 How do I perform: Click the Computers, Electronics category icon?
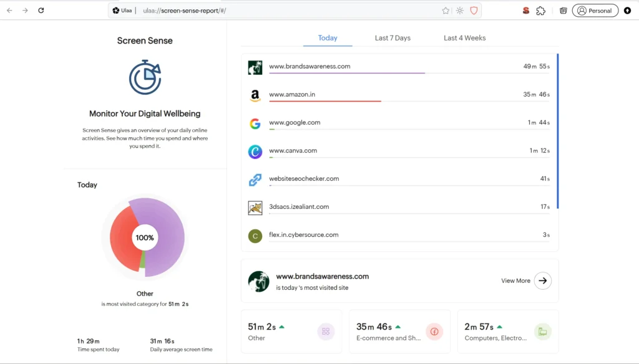tap(542, 332)
